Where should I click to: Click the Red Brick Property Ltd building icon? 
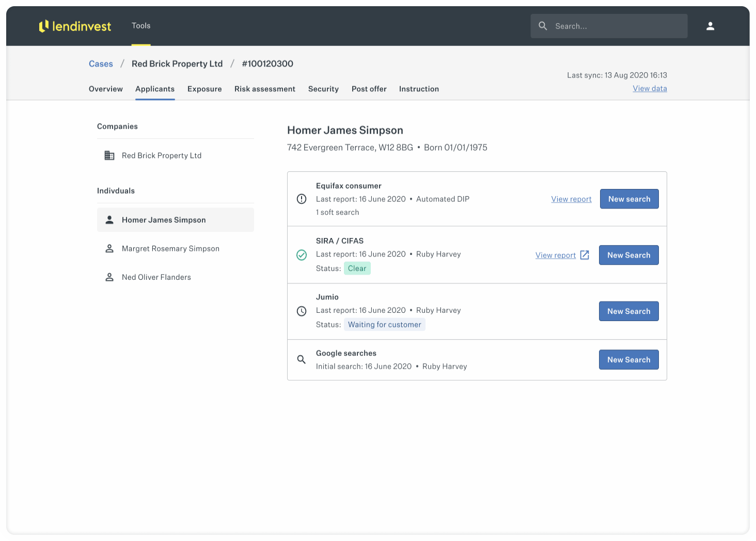109,155
